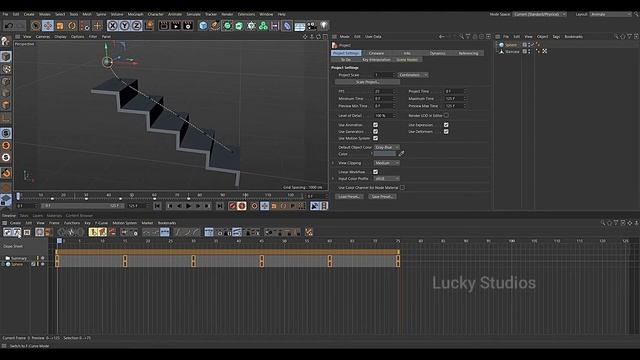Open the View Clipping dropdown
The image size is (640, 360).
click(387, 163)
